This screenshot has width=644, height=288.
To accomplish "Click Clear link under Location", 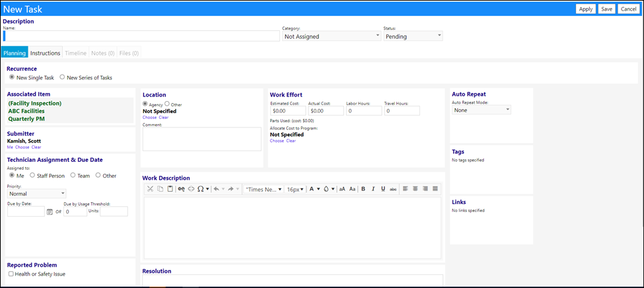I will pos(163,118).
